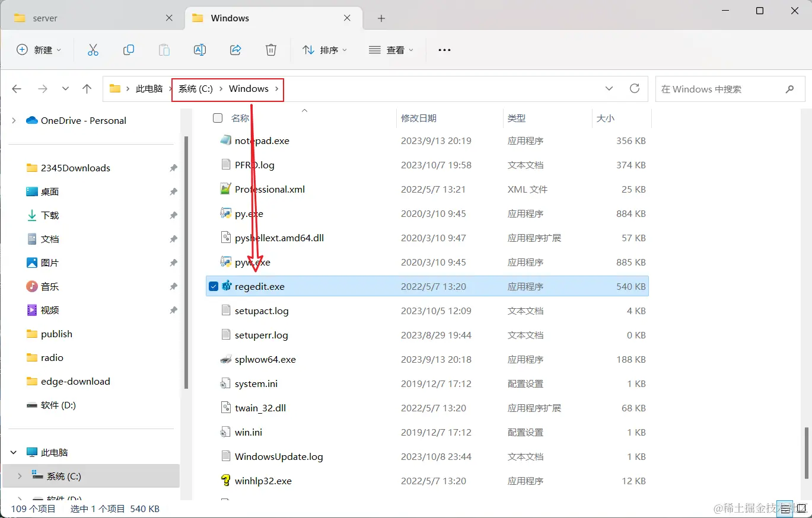The width and height of the screenshot is (812, 518).
Task: Click 系统 (C:) in the address breadcrumb
Action: [196, 89]
